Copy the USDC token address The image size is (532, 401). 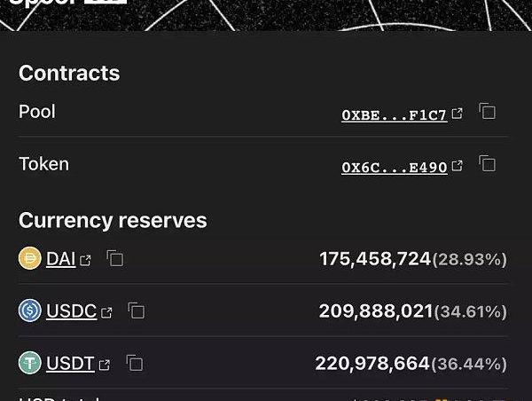[136, 311]
